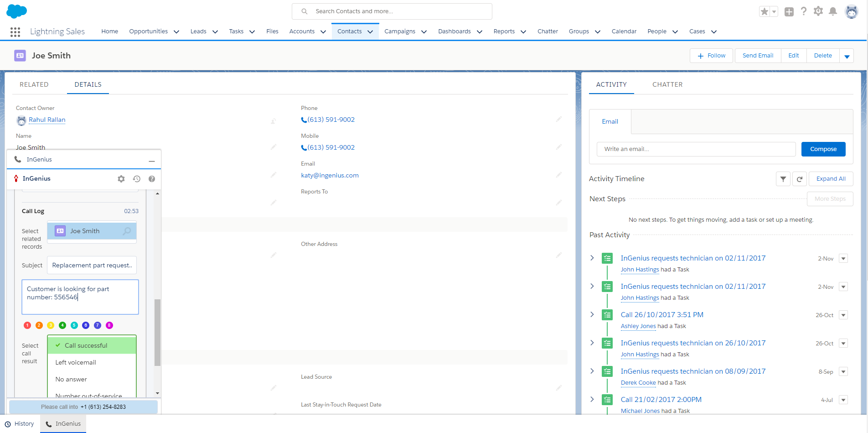Viewport: 868px width, 433px height.
Task: Open Help question mark in header
Action: click(x=804, y=11)
